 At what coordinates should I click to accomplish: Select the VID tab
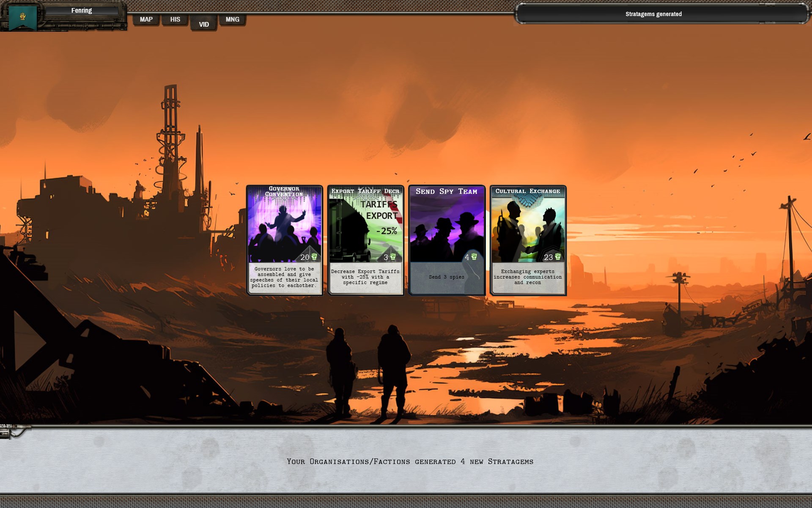[x=204, y=24]
